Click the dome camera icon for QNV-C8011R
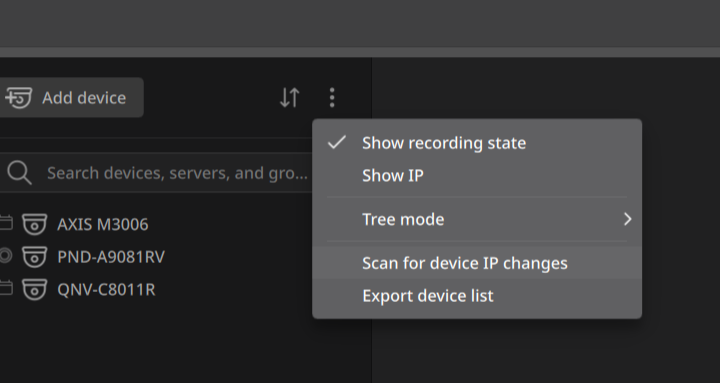 point(35,289)
